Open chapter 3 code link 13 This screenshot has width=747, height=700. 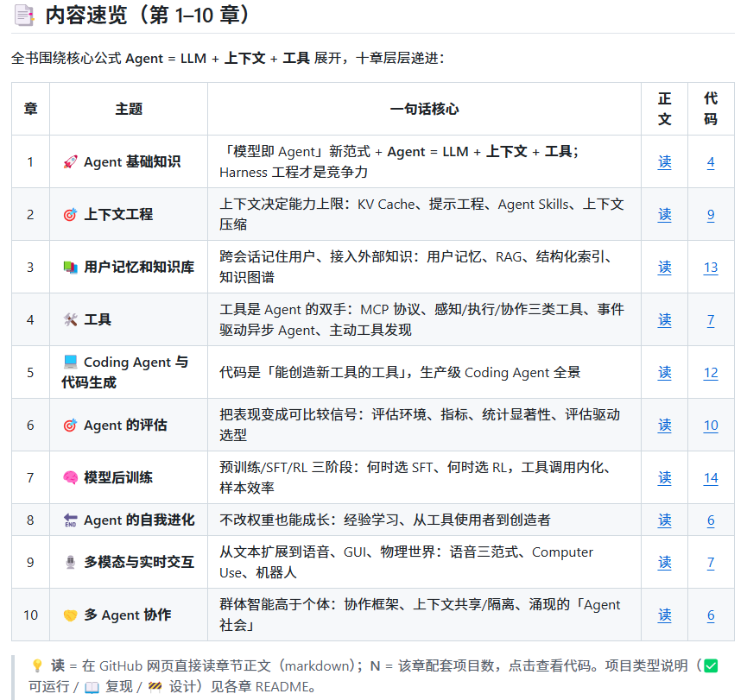pos(711,268)
